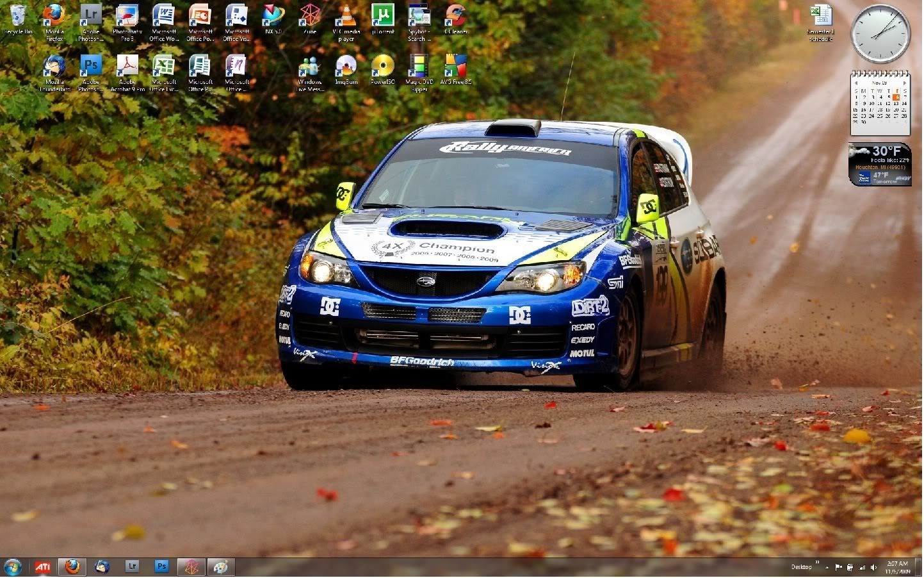Open Paint from the taskbar
Screen dimensions: 924x578
221,567
